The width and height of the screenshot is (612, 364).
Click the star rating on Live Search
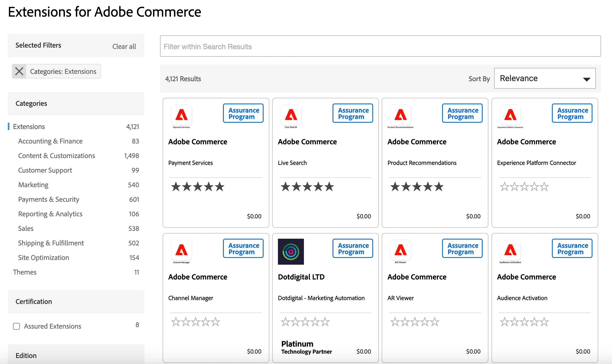(307, 187)
